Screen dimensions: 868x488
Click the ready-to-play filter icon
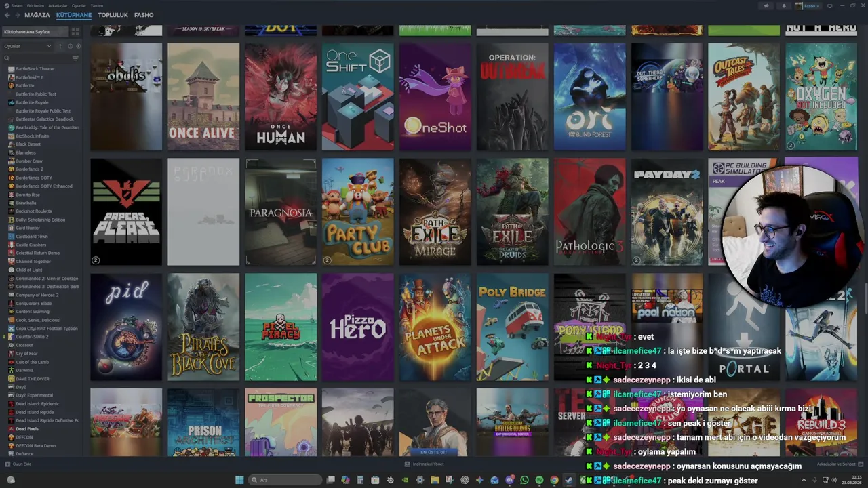coord(78,46)
